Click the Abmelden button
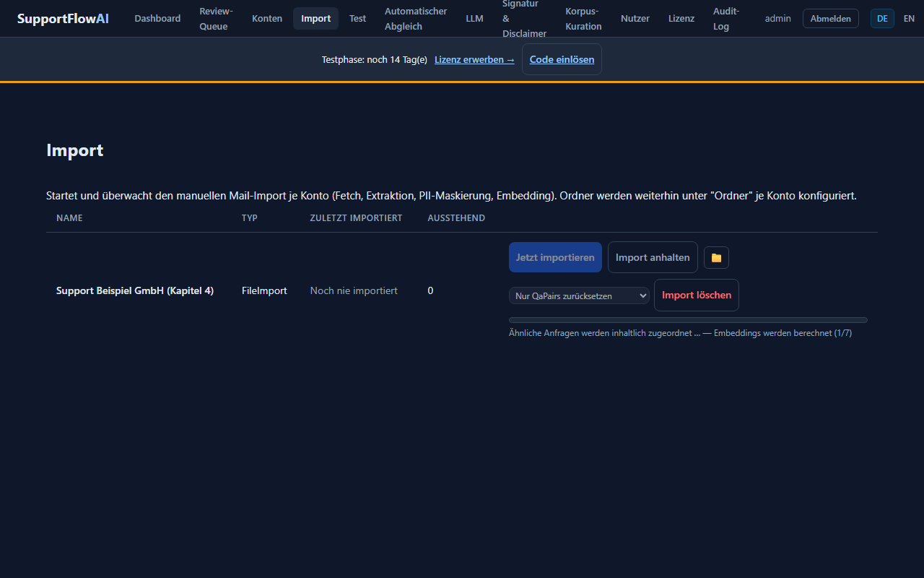Viewport: 924px width, 578px height. pyautogui.click(x=831, y=18)
